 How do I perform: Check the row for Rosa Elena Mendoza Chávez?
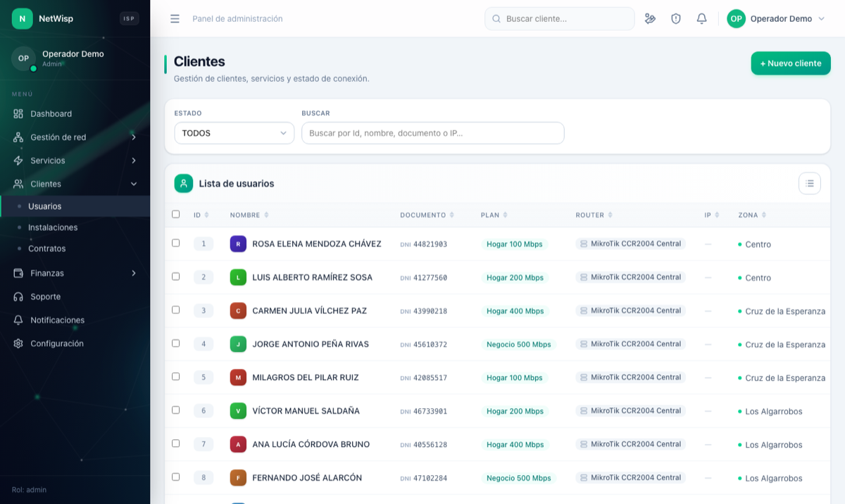tap(176, 243)
